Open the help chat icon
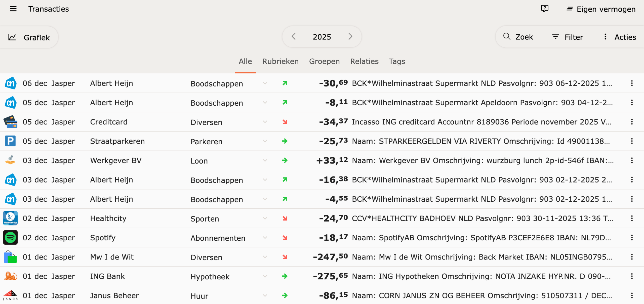 tap(545, 9)
